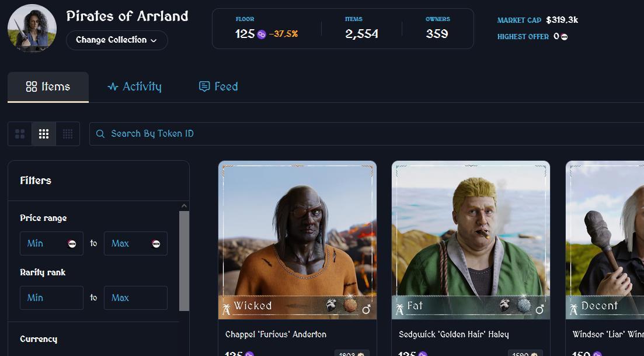
Task: Select the medium grid view icon
Action: pyautogui.click(x=44, y=134)
